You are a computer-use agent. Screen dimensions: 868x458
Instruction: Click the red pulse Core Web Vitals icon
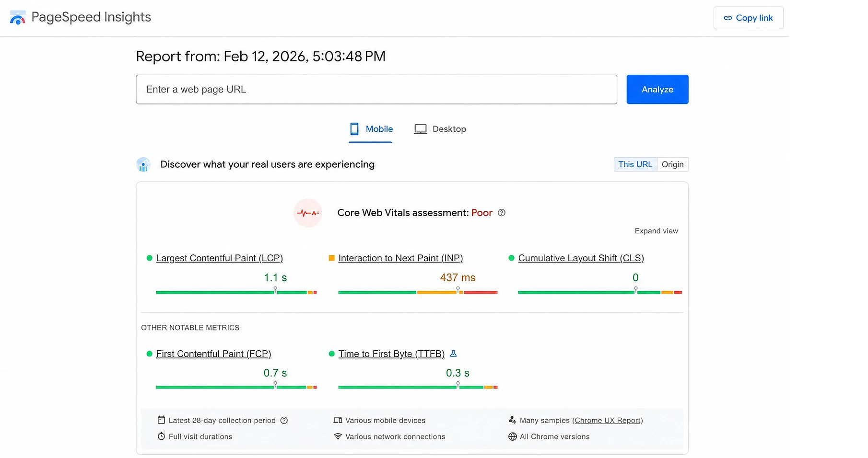click(x=308, y=213)
